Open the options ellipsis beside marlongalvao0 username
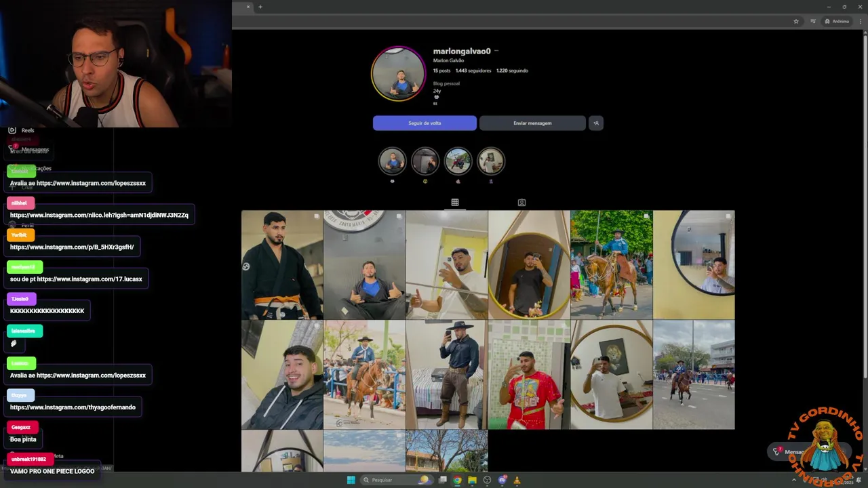 [496, 51]
